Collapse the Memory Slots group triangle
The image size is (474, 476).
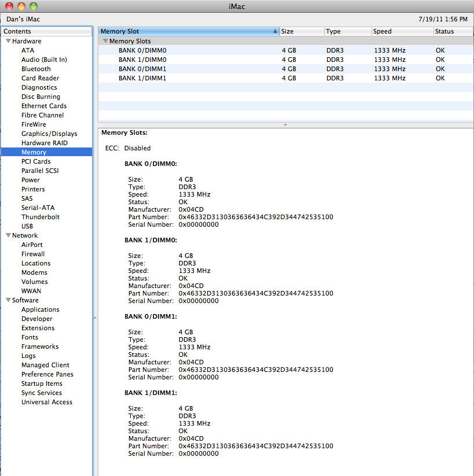coord(105,41)
